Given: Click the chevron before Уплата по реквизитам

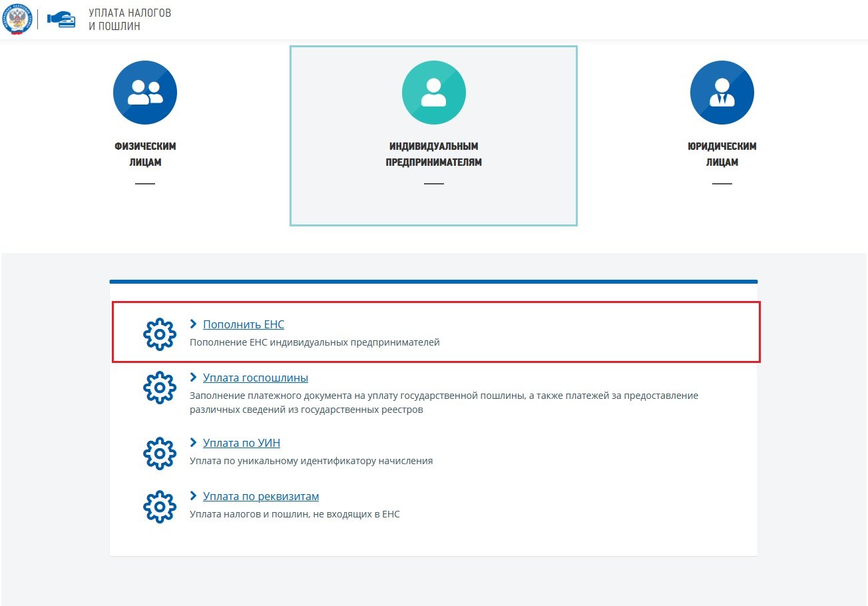Looking at the screenshot, I should click(194, 496).
